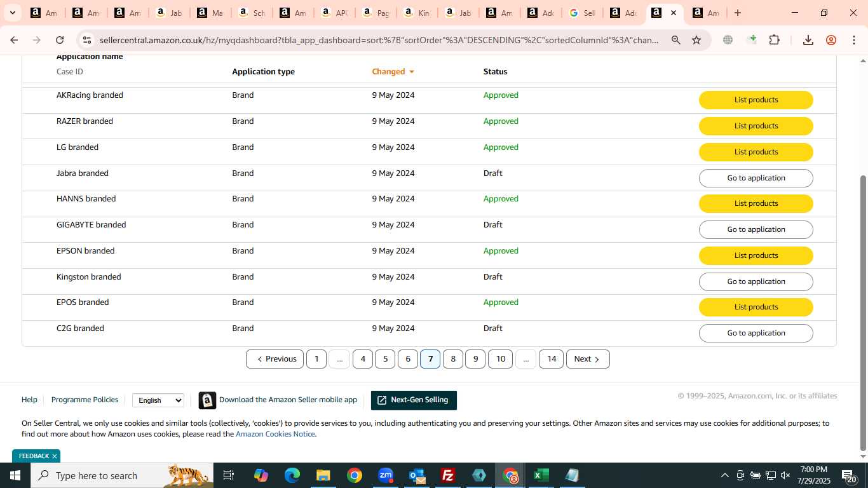The image size is (868, 488).
Task: Switch to the Google 'Sell' tab
Action: (x=582, y=13)
